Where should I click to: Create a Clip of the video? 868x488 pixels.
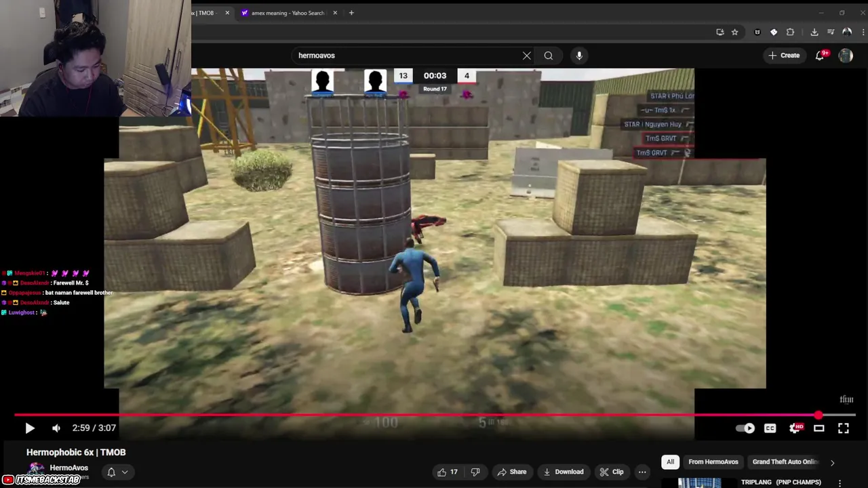[x=612, y=472]
